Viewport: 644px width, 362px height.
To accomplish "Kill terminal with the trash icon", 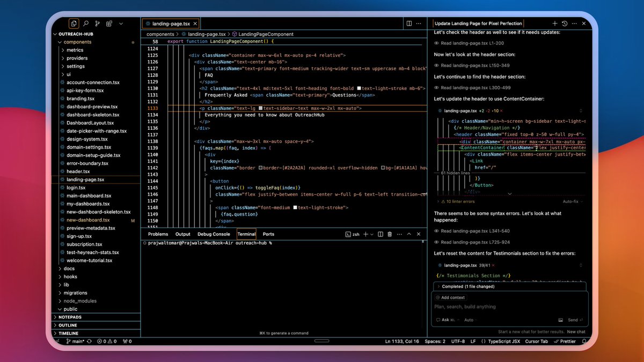I will point(390,234).
